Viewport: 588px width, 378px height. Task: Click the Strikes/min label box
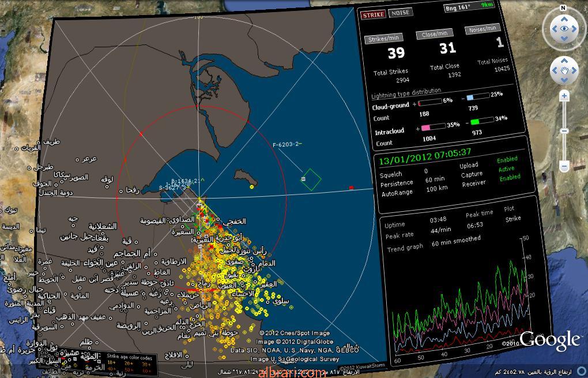tap(384, 38)
